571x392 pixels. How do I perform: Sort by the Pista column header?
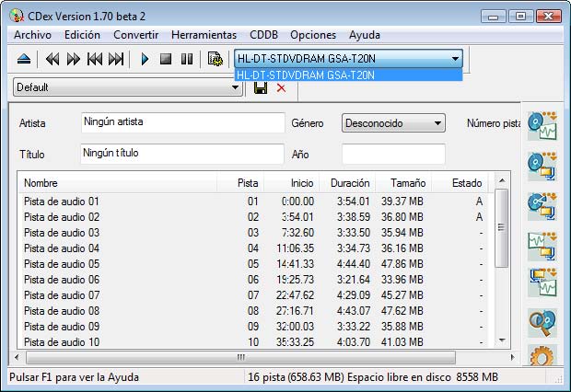click(x=240, y=183)
